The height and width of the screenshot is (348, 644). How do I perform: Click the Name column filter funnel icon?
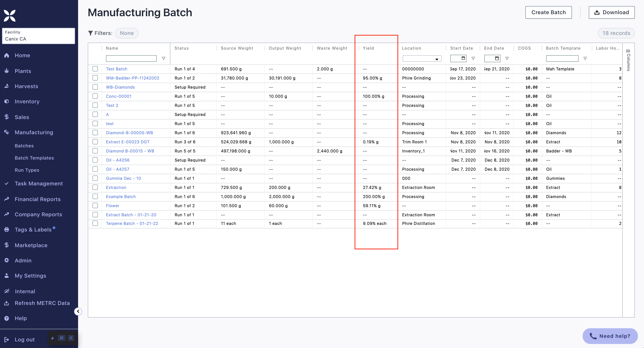pos(164,59)
